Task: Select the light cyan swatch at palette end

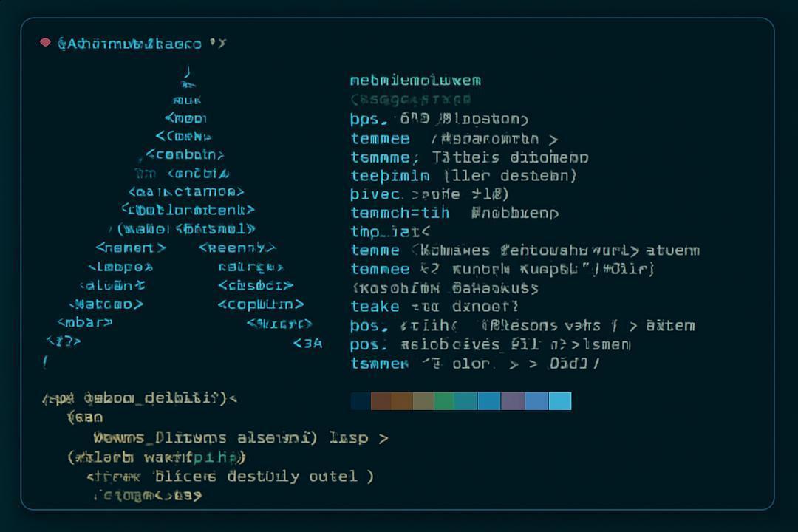Action: (x=560, y=401)
